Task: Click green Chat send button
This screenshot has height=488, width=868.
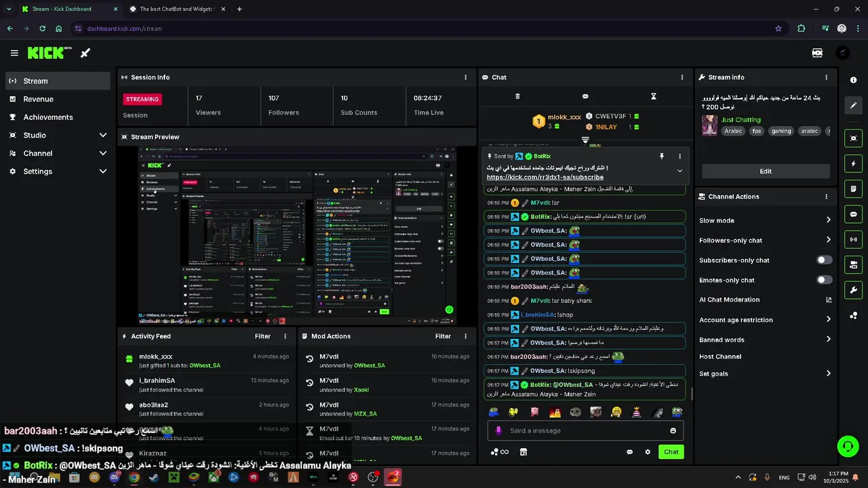Action: (x=671, y=452)
